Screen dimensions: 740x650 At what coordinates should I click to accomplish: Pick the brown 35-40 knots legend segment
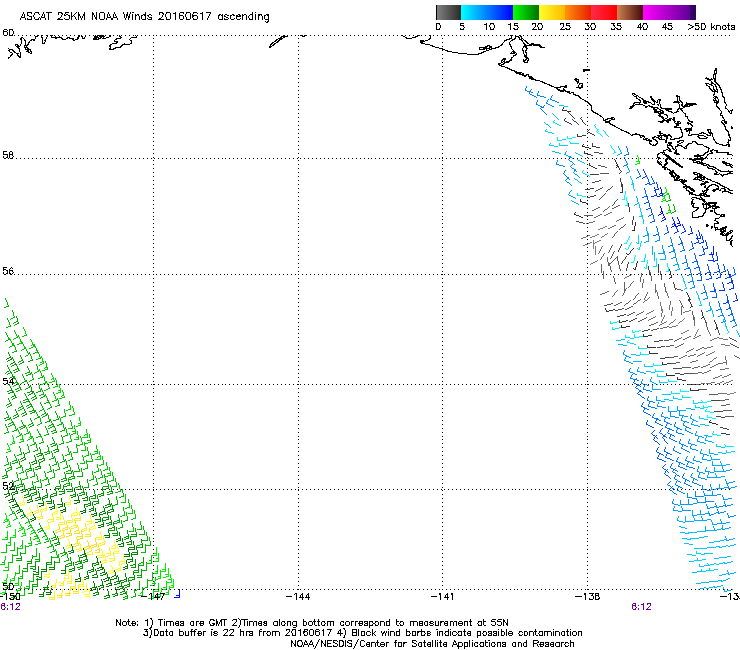coord(630,12)
